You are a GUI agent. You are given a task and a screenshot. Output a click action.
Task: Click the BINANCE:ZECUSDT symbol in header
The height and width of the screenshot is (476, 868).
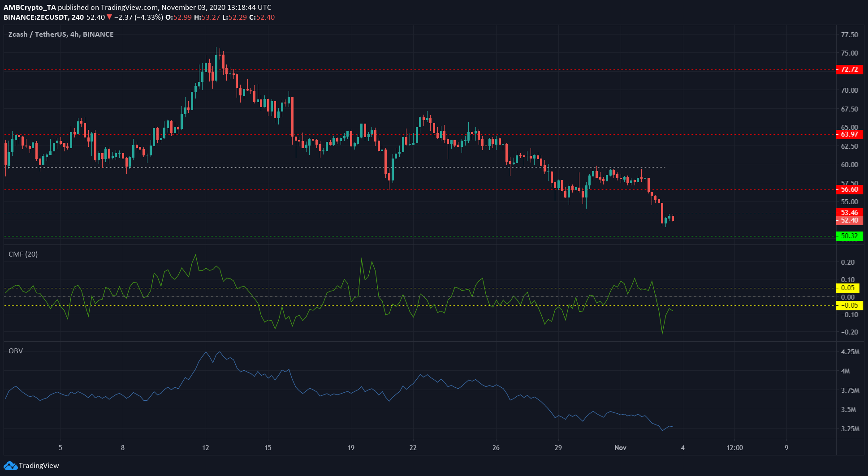tap(36, 17)
